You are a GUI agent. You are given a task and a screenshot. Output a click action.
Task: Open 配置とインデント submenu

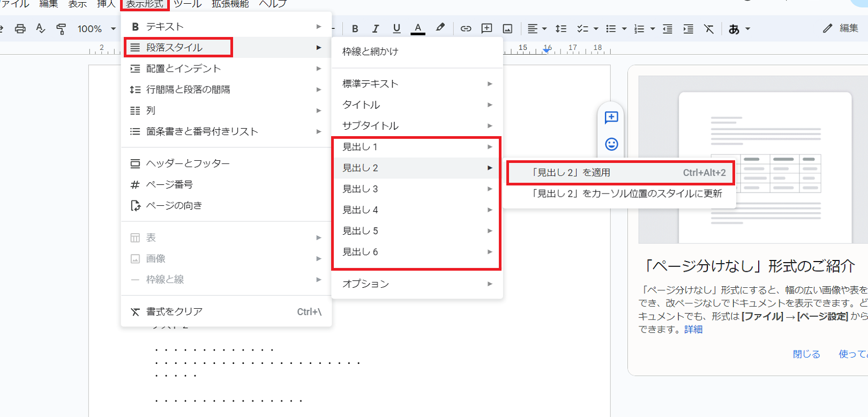(226, 69)
